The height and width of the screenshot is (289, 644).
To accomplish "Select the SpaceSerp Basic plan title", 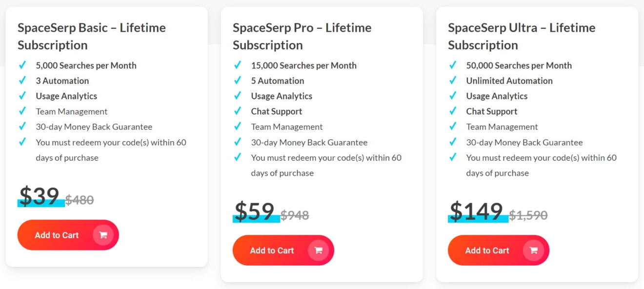I will point(91,36).
